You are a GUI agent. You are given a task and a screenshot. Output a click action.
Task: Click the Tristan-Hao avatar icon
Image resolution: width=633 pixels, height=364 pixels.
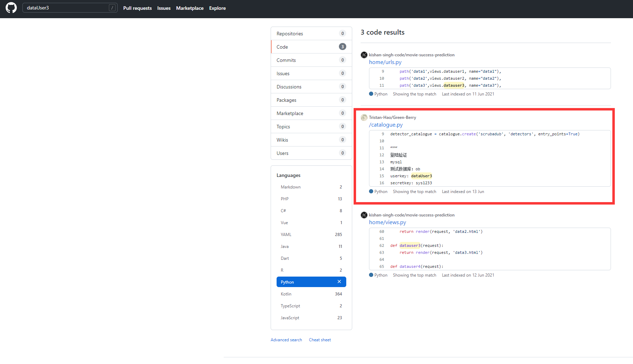(x=364, y=117)
